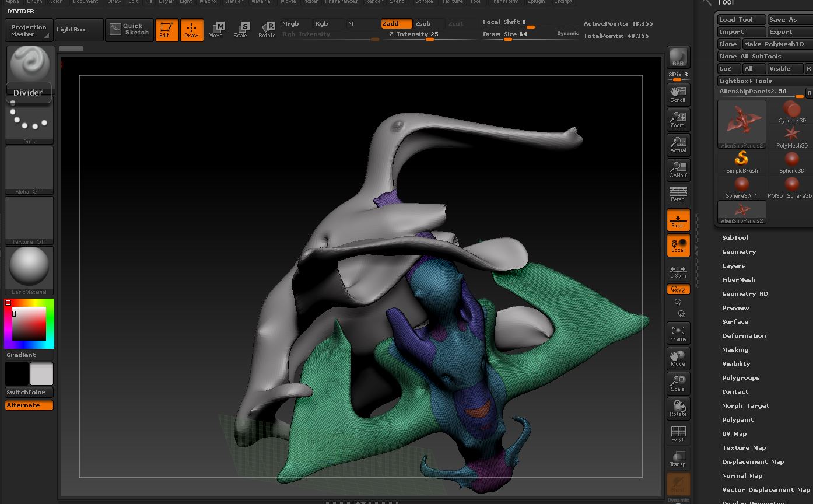The width and height of the screenshot is (813, 504).
Task: Toggle L.Sym local symmetry
Action: click(x=678, y=271)
